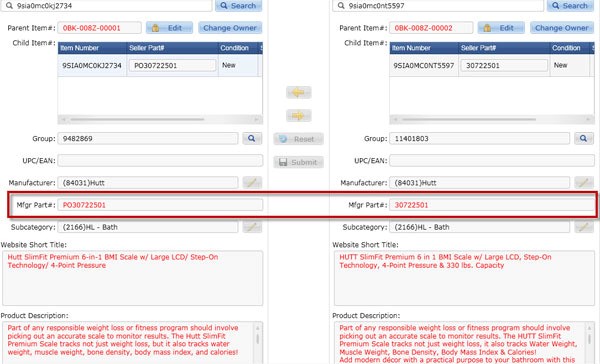The image size is (600, 364).
Task: Click the move-right yellow arrow icon
Action: [x=298, y=115]
